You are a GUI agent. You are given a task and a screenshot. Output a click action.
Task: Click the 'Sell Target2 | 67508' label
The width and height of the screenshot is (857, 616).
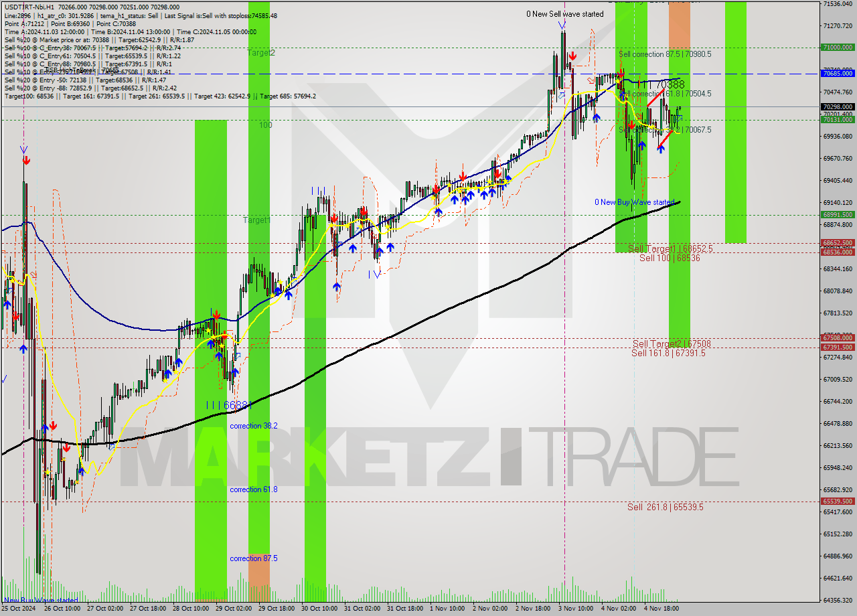[672, 344]
